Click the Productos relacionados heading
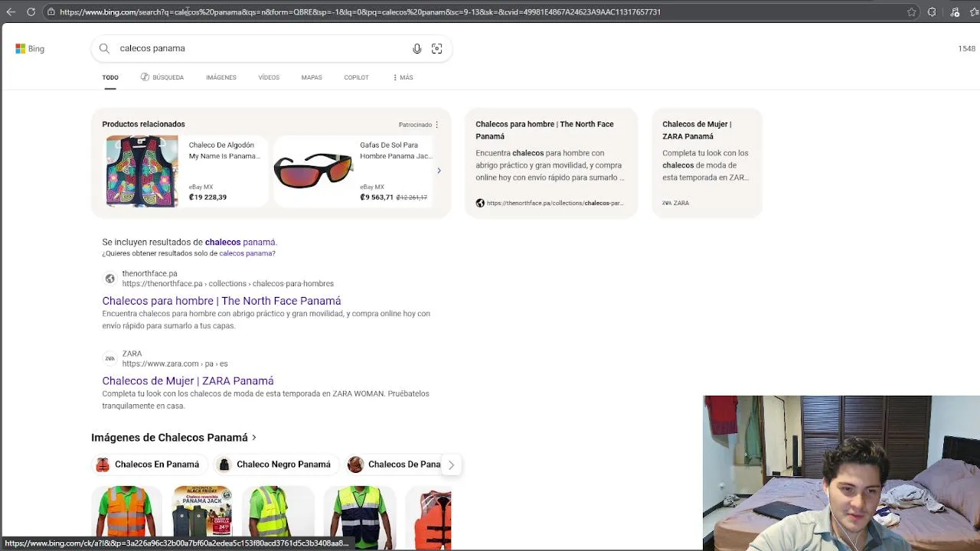 [143, 124]
